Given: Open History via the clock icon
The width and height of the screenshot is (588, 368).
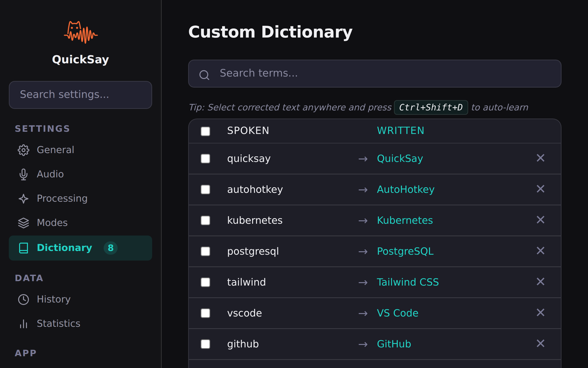Looking at the screenshot, I should (x=23, y=299).
